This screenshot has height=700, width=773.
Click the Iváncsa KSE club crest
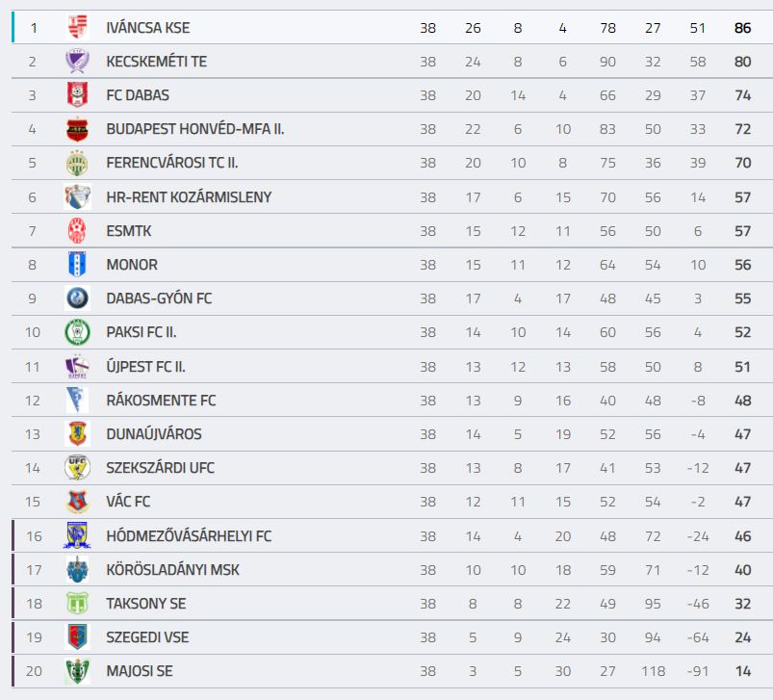[x=77, y=28]
